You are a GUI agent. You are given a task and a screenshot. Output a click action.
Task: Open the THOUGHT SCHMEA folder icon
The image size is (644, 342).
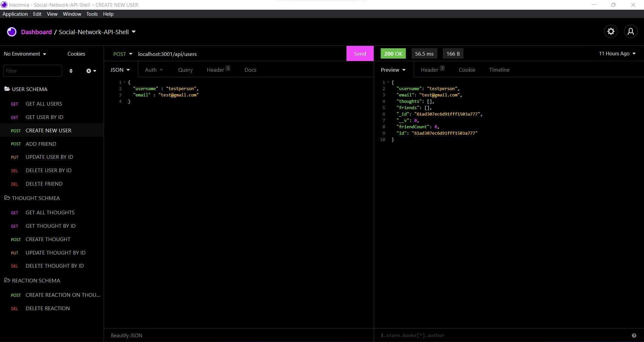7,198
